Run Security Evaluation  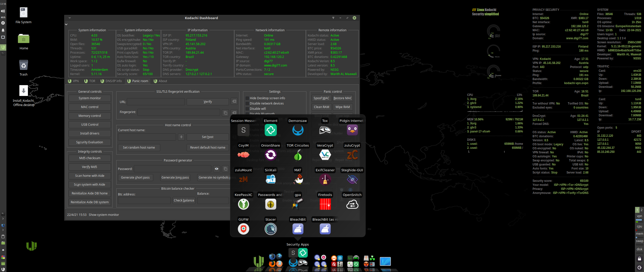coord(90,142)
